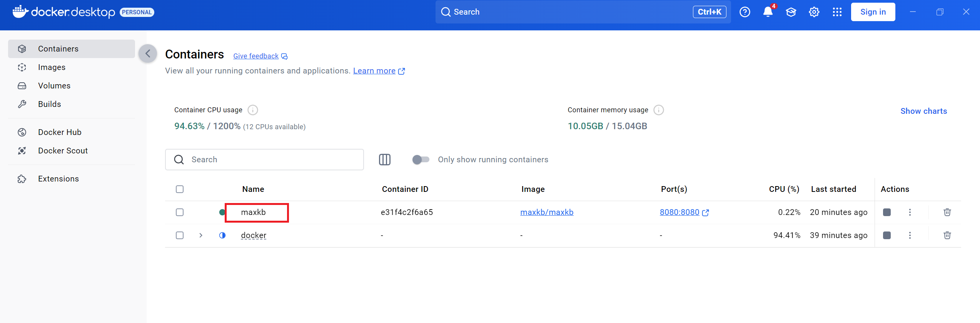This screenshot has height=323, width=980.
Task: Toggle Only show running containers
Action: point(421,160)
